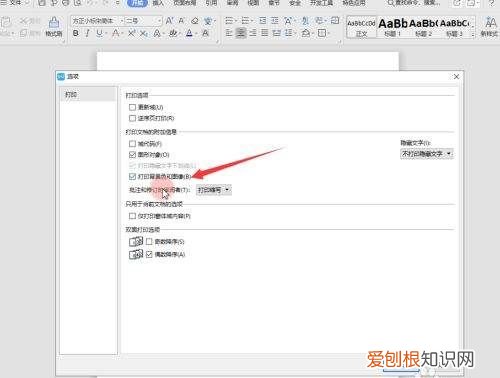Click the distributed alignment icon
Viewport: 500px width, 378px height.
click(276, 33)
